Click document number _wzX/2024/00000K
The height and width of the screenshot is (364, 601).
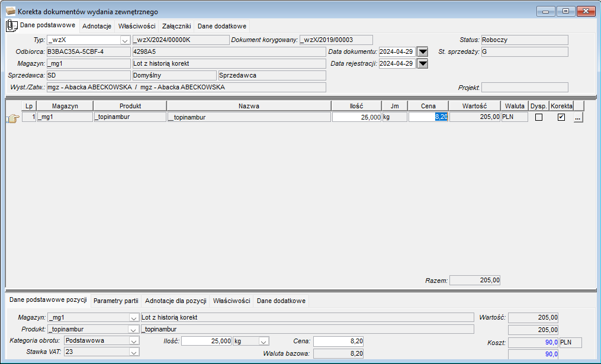point(181,40)
